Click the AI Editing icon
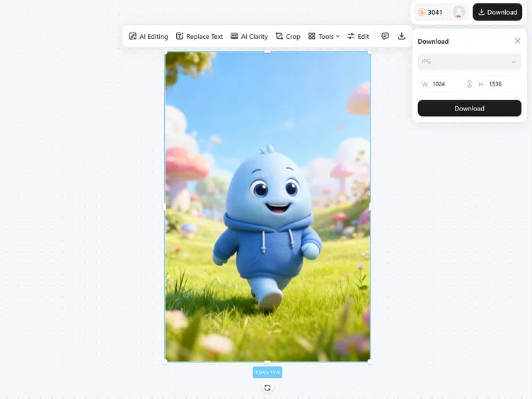Viewport: 532px width, 399px height. click(x=133, y=36)
